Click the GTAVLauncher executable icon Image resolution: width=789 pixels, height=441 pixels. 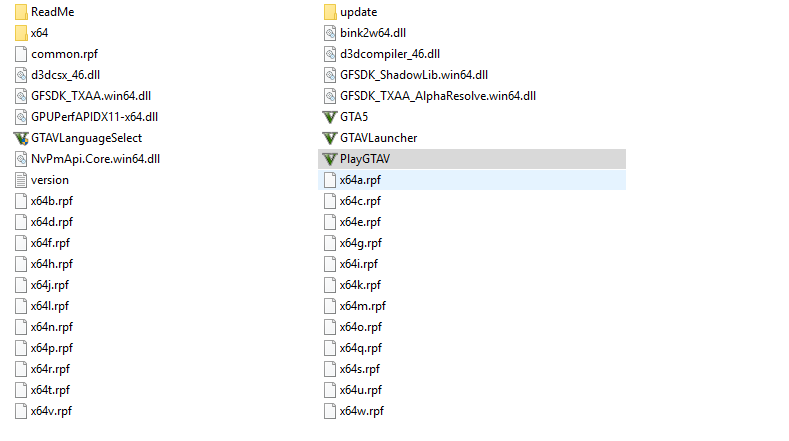[x=330, y=138]
